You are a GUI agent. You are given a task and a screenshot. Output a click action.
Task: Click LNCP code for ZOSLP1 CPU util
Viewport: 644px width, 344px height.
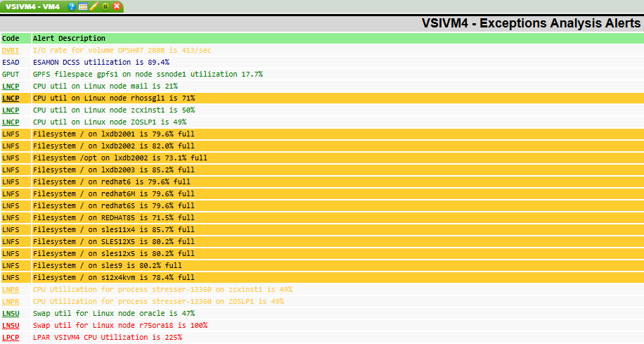[11, 122]
